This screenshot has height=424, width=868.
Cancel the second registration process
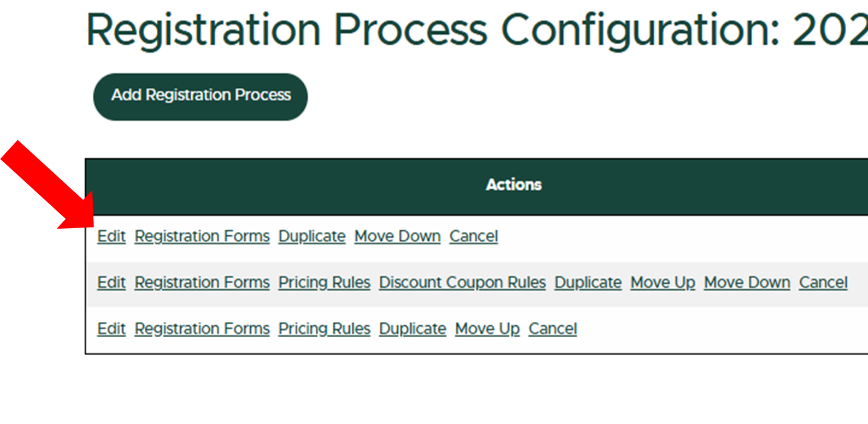pos(823,282)
